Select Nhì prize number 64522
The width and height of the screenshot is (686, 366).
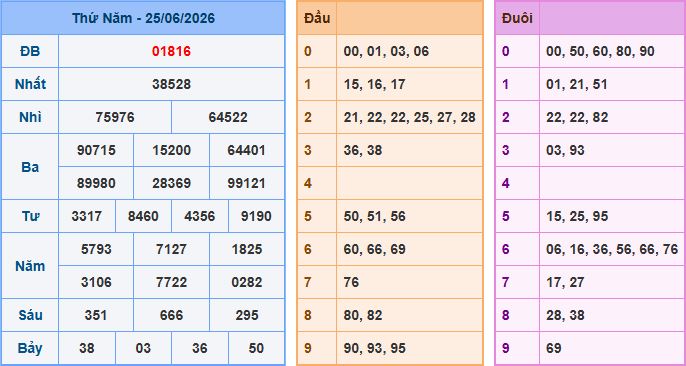(228, 118)
